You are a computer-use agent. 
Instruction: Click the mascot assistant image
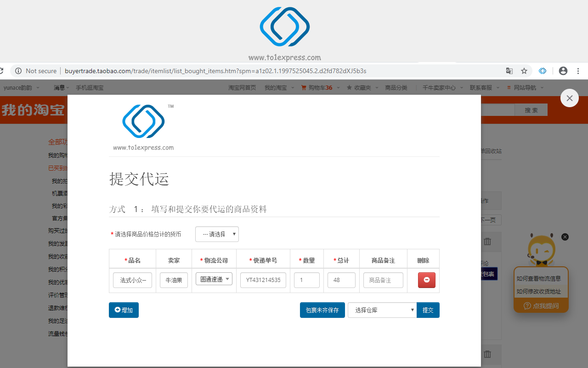541,250
